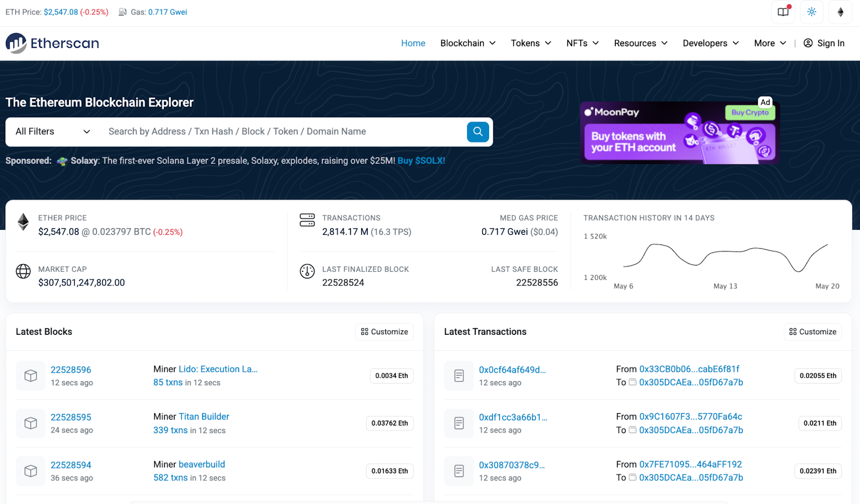Click the MoonPay ad banner

point(679,133)
